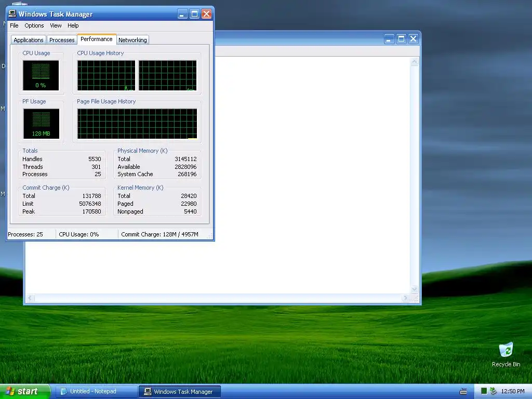Minimize the Windows Task Manager window
532x399 pixels.
pos(182,14)
